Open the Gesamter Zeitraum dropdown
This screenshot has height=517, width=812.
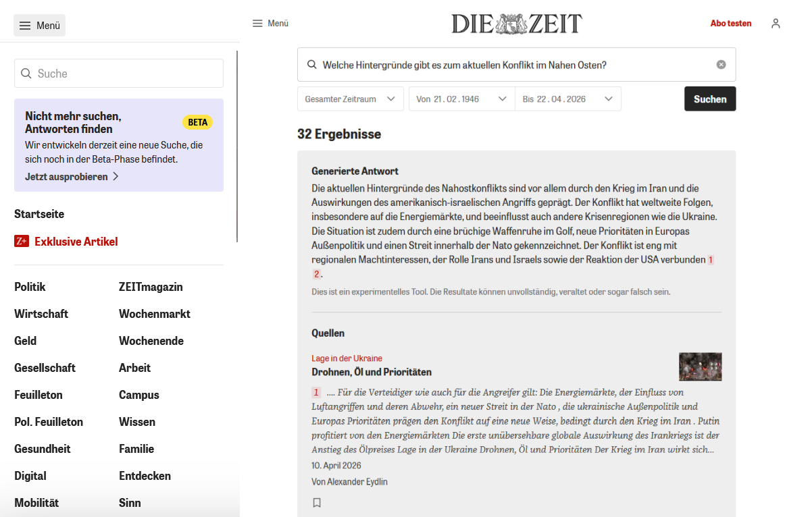[350, 98]
